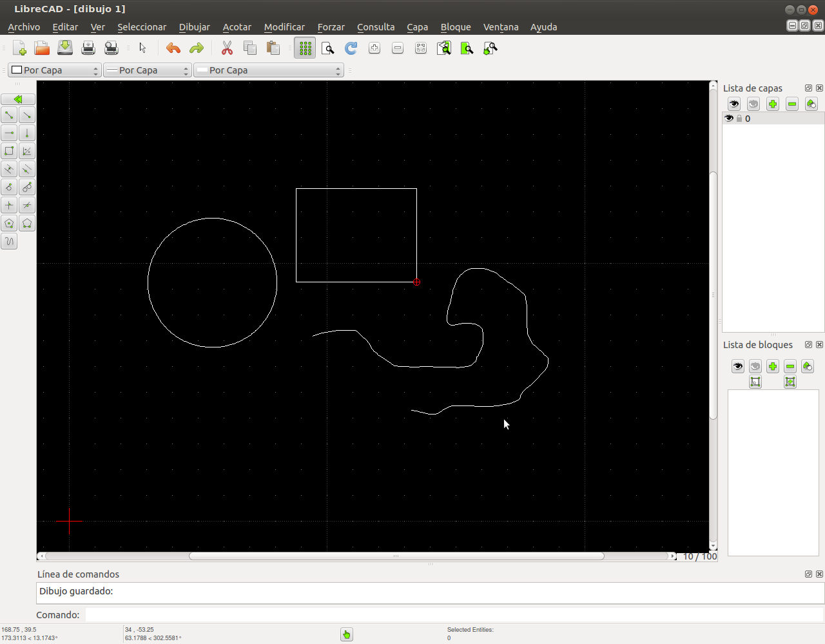Open the Archivo menu
Viewport: 825px width, 644px height.
(24, 27)
